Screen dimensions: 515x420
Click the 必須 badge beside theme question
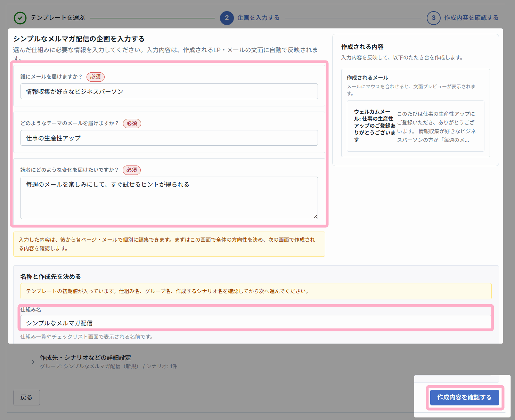pyautogui.click(x=132, y=123)
